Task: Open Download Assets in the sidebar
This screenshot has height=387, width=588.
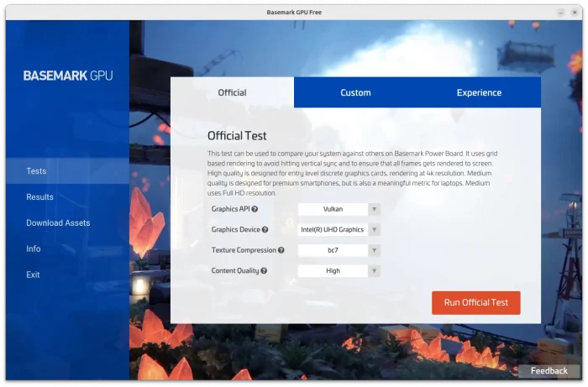Action: pos(67,223)
